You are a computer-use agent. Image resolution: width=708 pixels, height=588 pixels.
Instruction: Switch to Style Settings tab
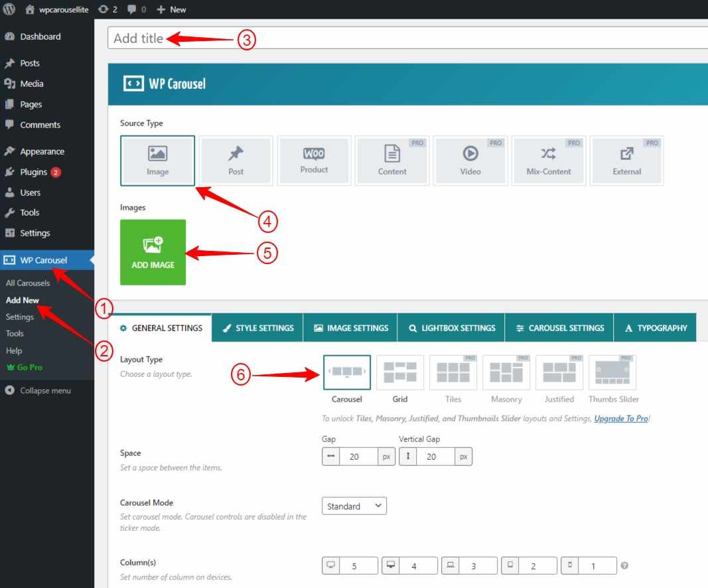click(258, 328)
